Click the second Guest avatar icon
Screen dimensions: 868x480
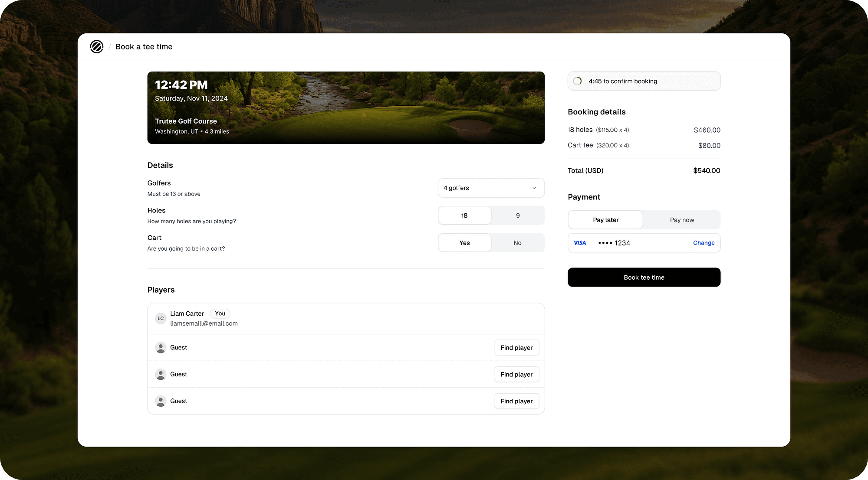pyautogui.click(x=161, y=375)
